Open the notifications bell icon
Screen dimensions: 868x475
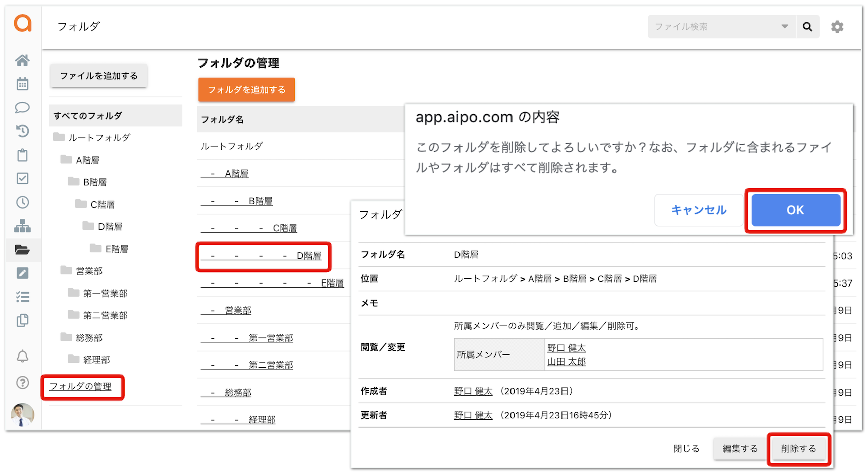pyautogui.click(x=22, y=356)
